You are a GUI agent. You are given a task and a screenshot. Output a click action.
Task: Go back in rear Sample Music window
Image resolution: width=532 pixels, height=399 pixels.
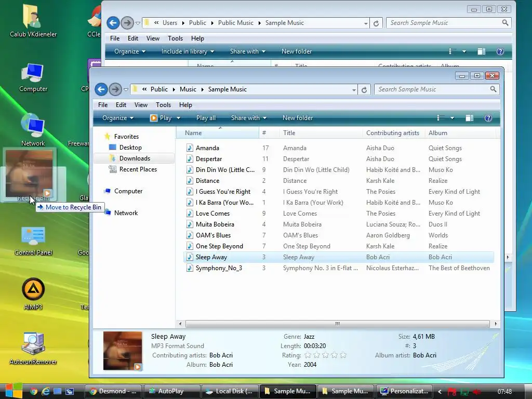coord(113,23)
